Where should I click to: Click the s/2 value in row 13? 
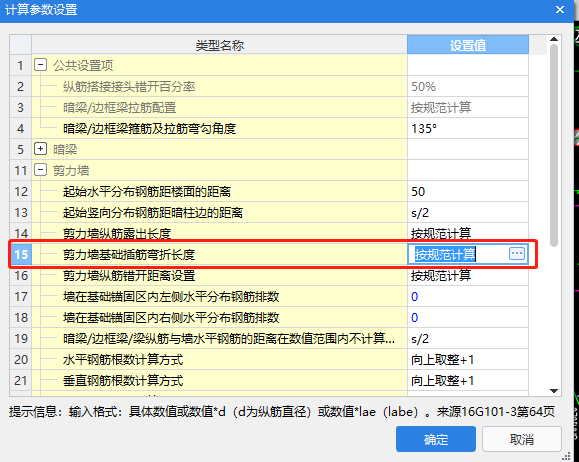(468, 212)
